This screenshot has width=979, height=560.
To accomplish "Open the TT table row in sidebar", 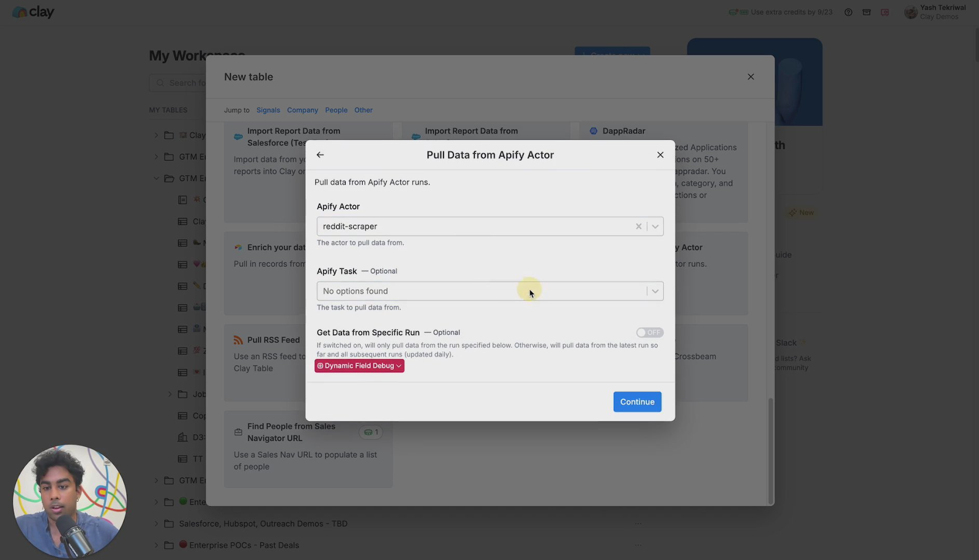I will (191, 459).
